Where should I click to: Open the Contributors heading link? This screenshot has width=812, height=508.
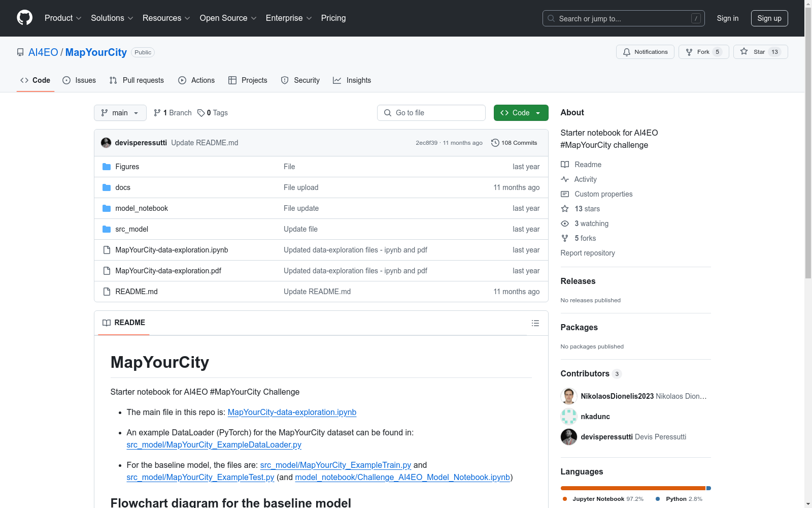point(591,373)
